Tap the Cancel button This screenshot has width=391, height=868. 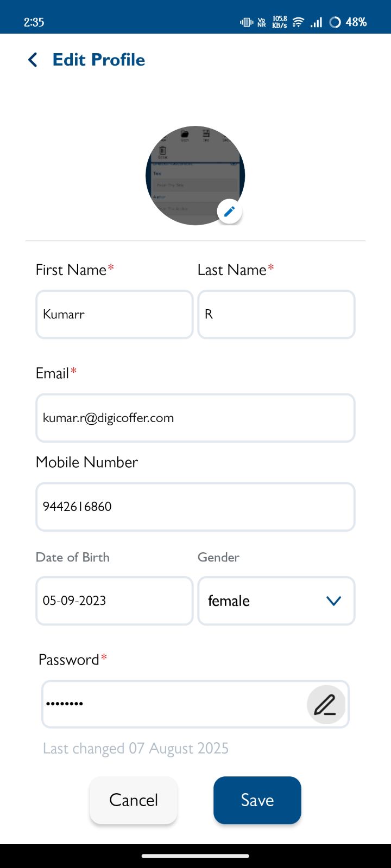[x=134, y=800]
